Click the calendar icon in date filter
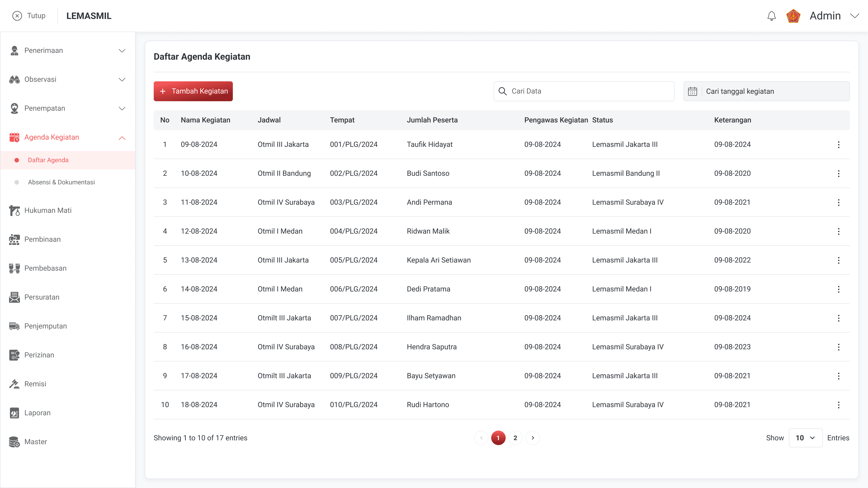 pyautogui.click(x=692, y=91)
